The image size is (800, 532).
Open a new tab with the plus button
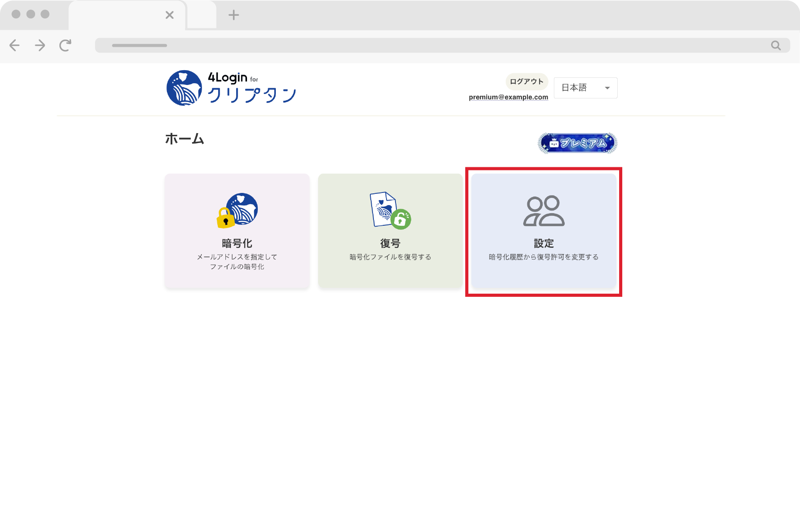[234, 15]
